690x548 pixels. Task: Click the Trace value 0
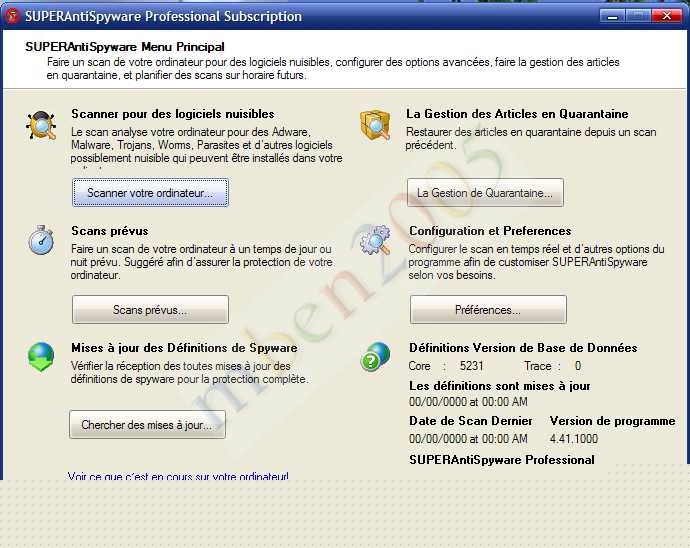point(578,366)
